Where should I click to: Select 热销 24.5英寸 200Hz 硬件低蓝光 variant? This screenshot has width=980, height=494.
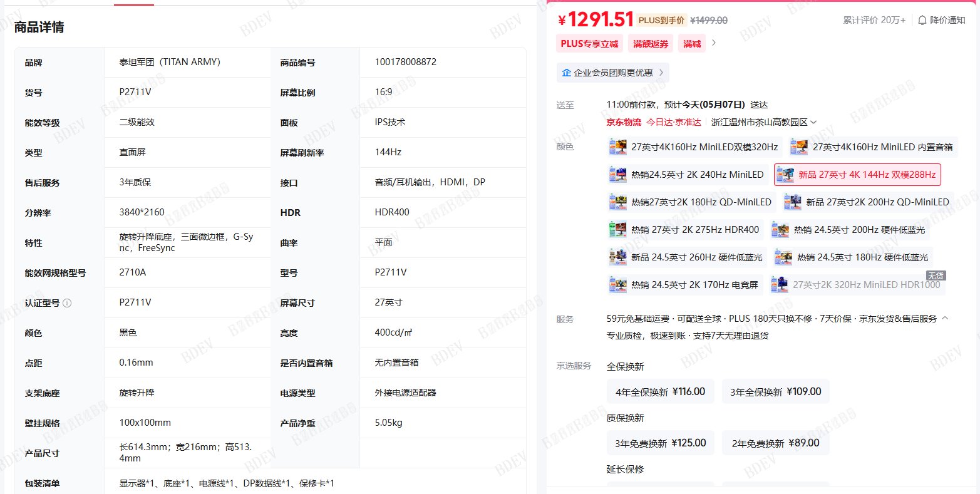pos(850,230)
